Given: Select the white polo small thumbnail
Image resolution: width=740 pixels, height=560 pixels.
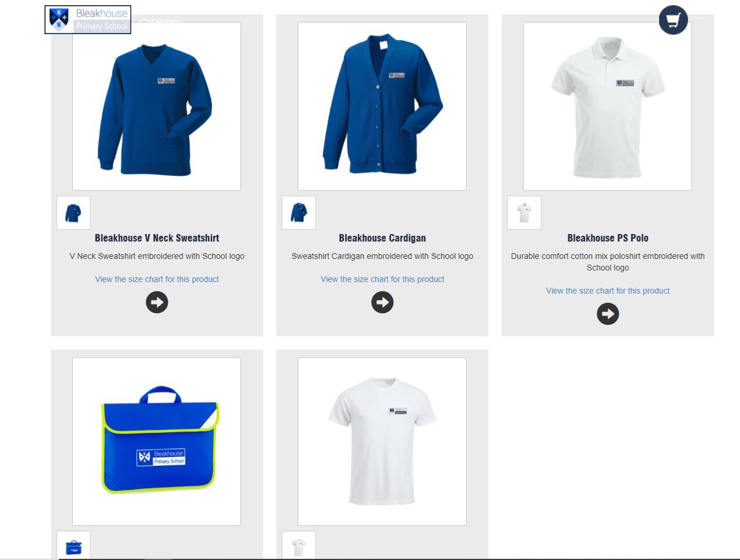Looking at the screenshot, I should coord(524,213).
